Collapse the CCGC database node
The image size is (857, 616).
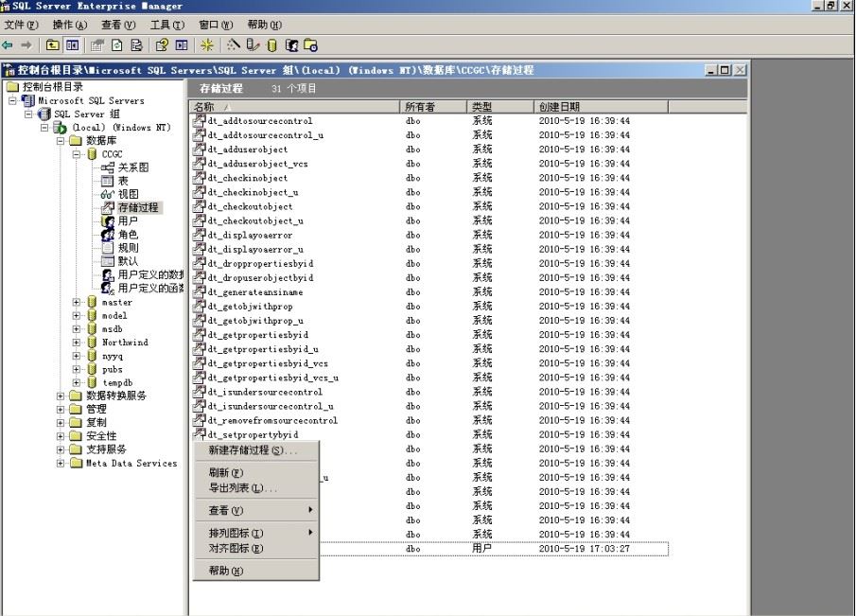[76, 154]
